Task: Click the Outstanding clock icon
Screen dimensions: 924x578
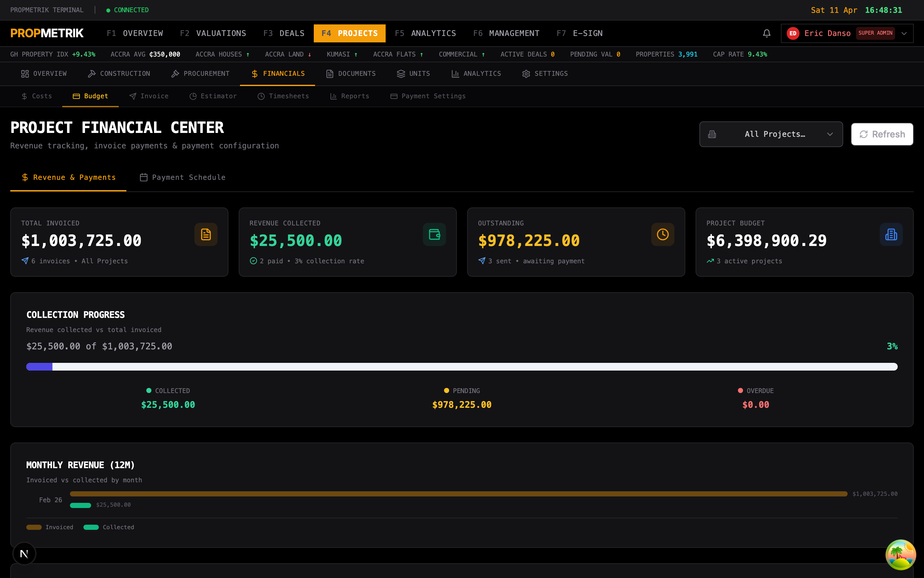Action: (x=663, y=234)
